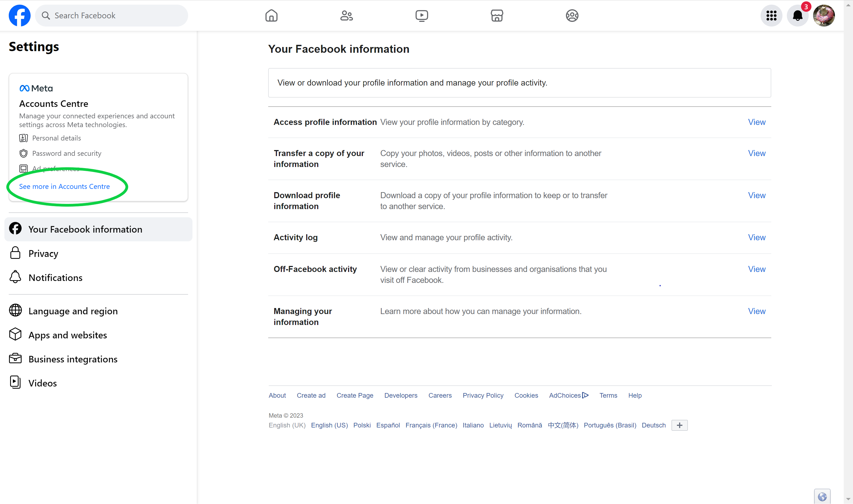
Task: Open Privacy settings section
Action: (43, 253)
